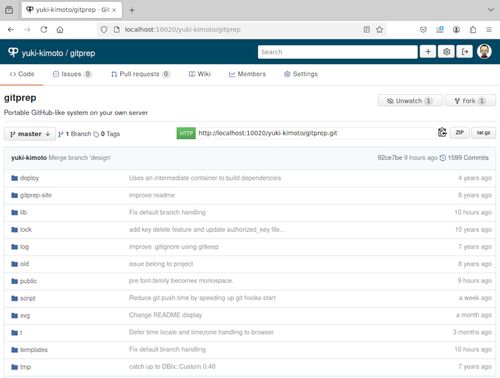500x378 pixels.
Task: Click the 92ce7be commit hash
Action: [390, 158]
